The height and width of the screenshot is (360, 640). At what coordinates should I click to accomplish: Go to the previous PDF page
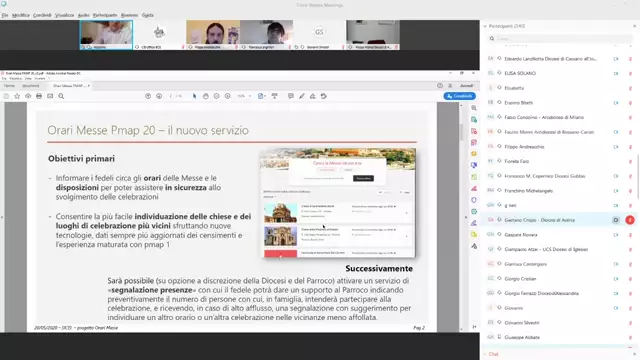pos(148,96)
